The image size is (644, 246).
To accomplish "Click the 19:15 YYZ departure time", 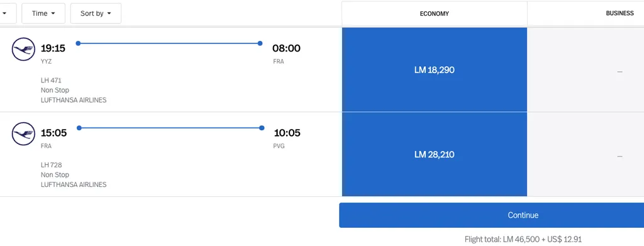I will (x=53, y=48).
